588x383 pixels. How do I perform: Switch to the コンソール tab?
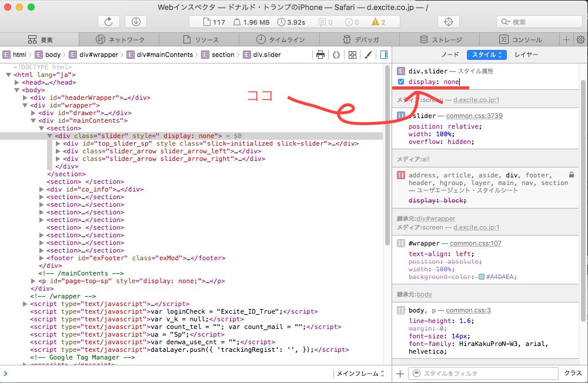tap(520, 39)
